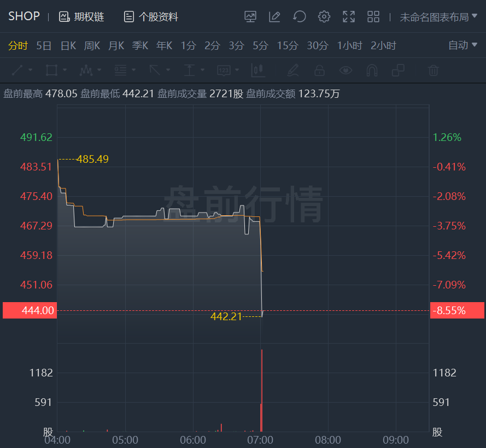Select the rectangle shape drawing tool

[x=52, y=70]
